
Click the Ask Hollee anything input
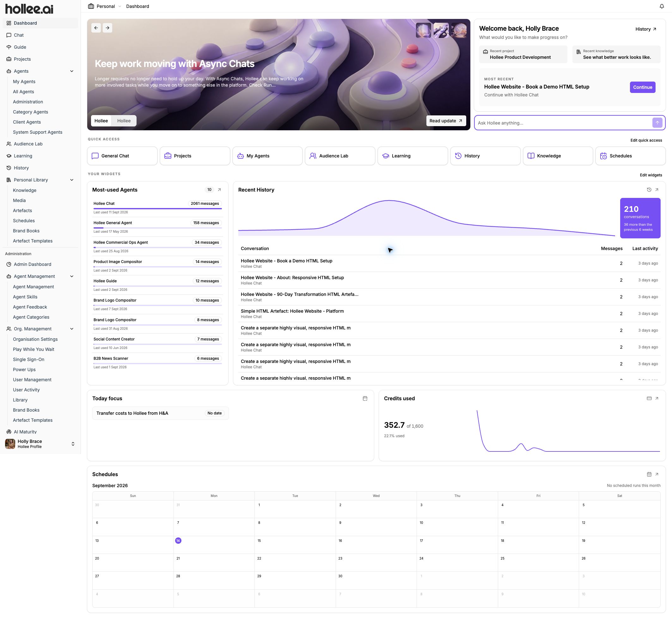pyautogui.click(x=563, y=123)
